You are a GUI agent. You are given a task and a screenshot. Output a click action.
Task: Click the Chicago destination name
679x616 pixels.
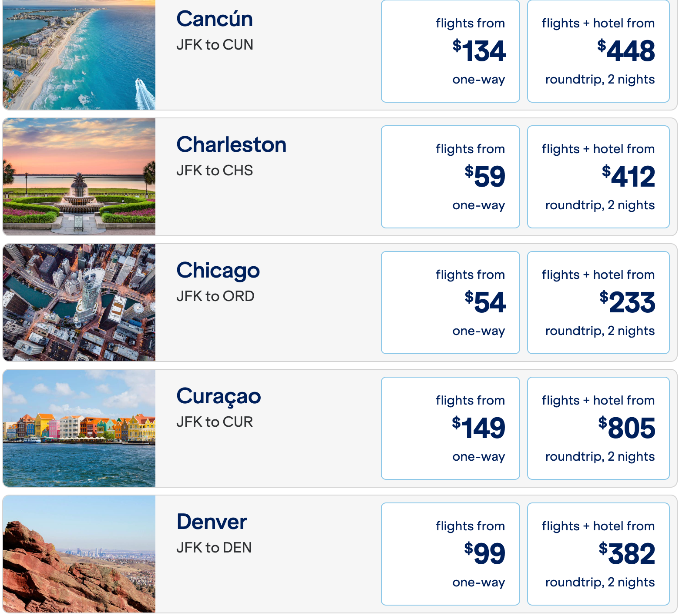(218, 271)
